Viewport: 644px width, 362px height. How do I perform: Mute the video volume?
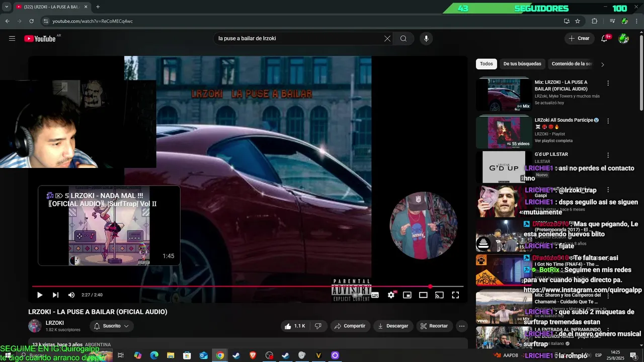(71, 295)
